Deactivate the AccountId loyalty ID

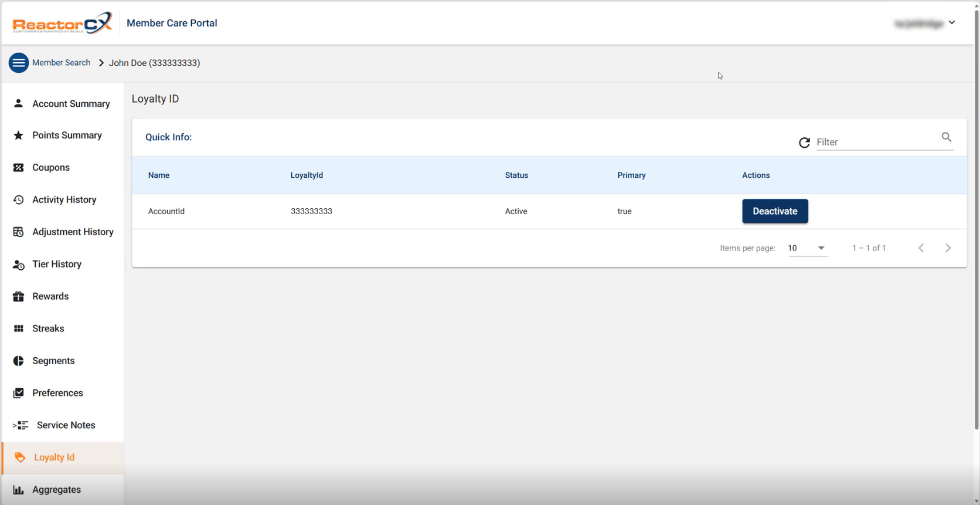(x=775, y=211)
